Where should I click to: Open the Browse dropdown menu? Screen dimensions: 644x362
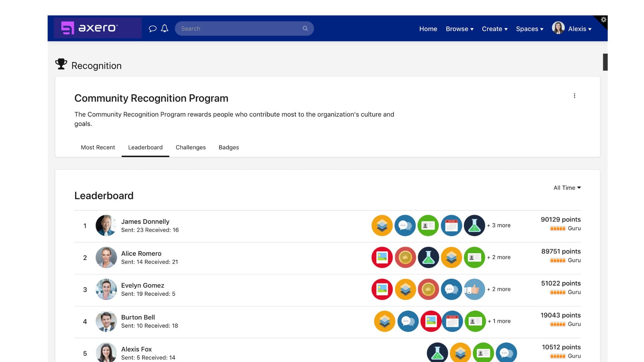[x=459, y=29]
